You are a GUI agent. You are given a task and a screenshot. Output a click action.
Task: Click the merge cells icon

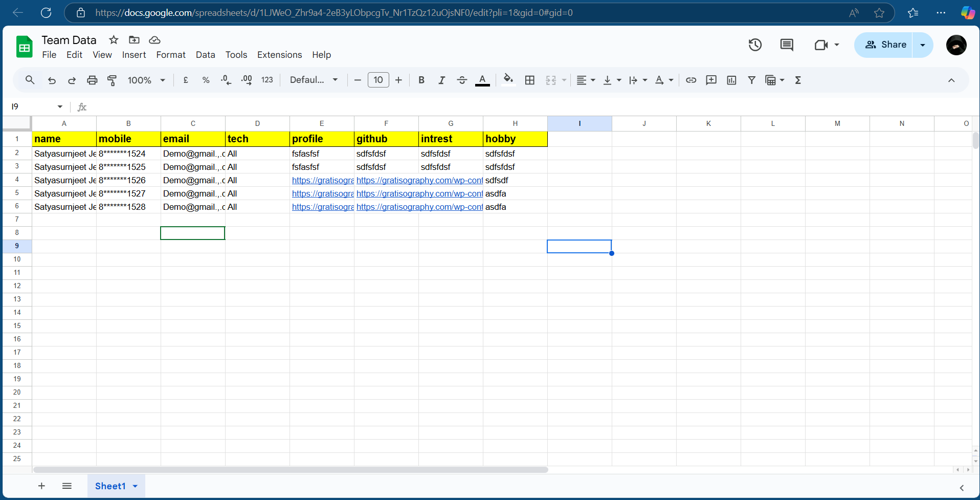[551, 80]
